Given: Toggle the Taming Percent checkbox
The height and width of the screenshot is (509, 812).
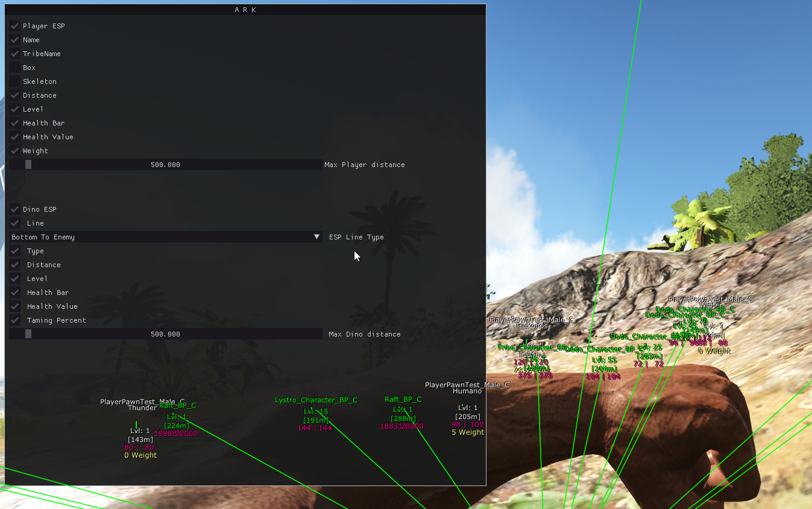Looking at the screenshot, I should [15, 320].
